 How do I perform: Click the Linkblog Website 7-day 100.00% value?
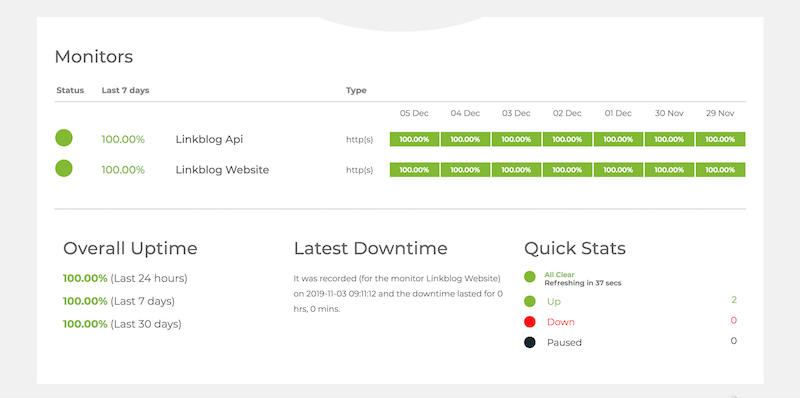(123, 170)
